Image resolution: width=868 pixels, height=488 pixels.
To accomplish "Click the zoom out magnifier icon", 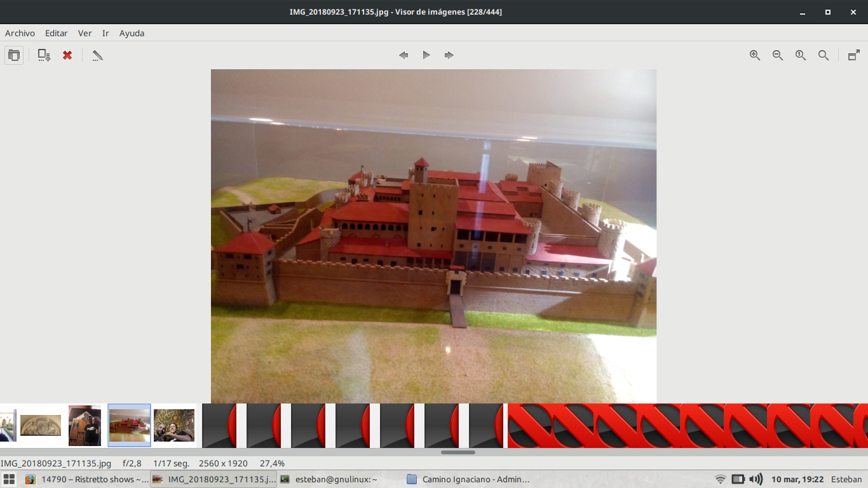I will (778, 55).
